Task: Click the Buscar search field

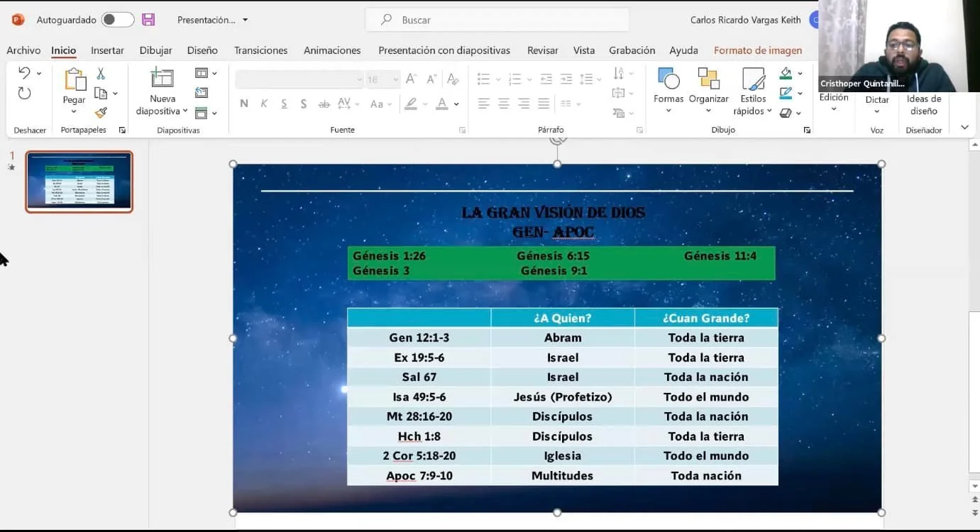Action: (497, 20)
